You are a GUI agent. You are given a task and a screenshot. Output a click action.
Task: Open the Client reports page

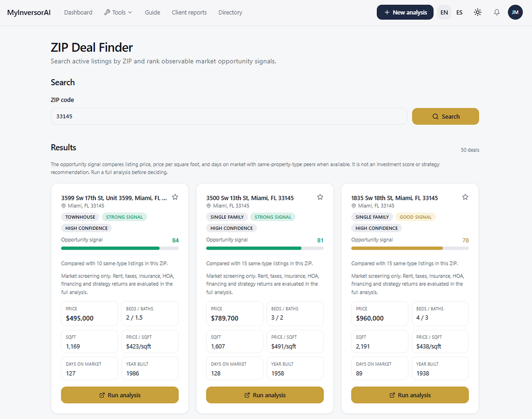pyautogui.click(x=189, y=12)
